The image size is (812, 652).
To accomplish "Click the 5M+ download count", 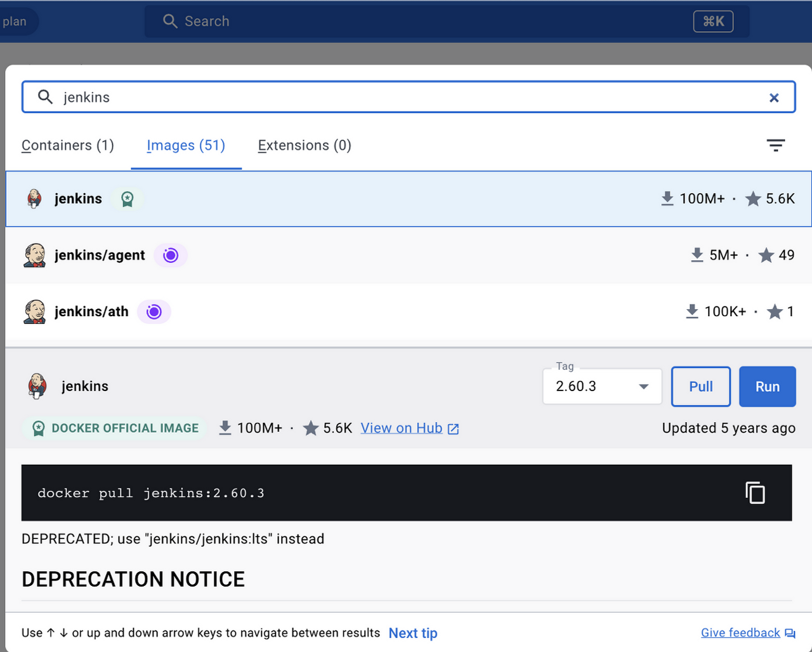I will coord(724,255).
